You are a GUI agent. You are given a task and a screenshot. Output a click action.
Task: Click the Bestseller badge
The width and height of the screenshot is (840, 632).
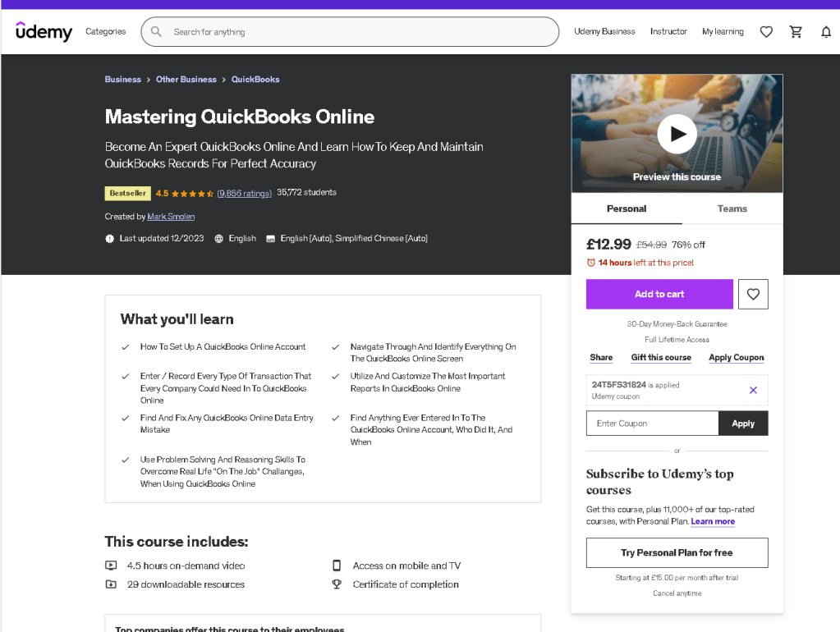click(x=127, y=194)
